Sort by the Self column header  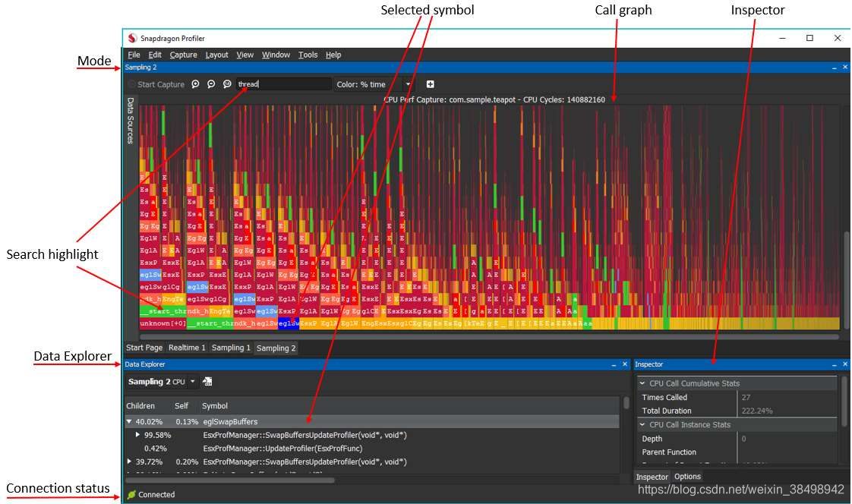[x=181, y=405]
